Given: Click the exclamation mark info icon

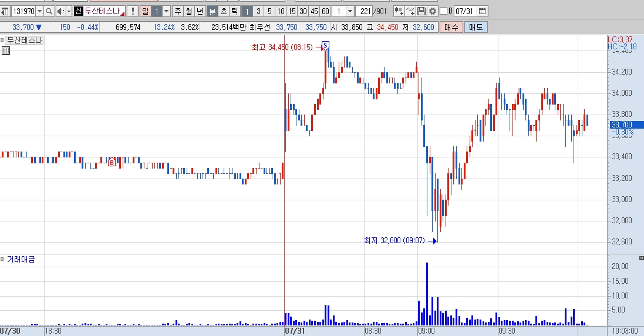Looking at the screenshot, I should tap(133, 12).
